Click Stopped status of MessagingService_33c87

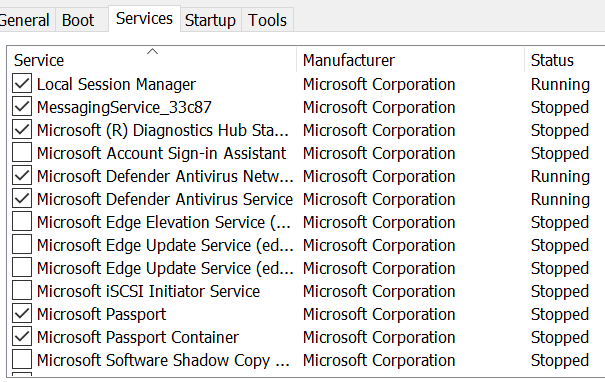tap(560, 107)
